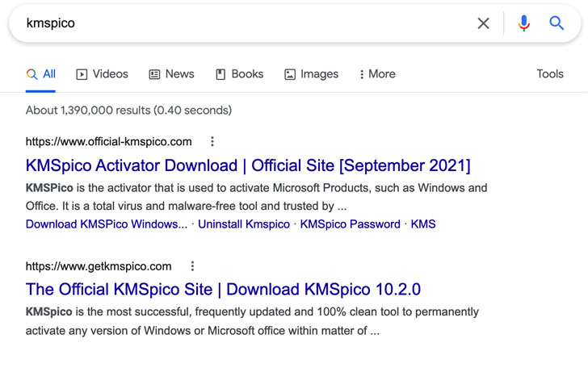Clear the search box with the X icon
Image resolution: width=588 pixels, height=376 pixels.
click(483, 23)
